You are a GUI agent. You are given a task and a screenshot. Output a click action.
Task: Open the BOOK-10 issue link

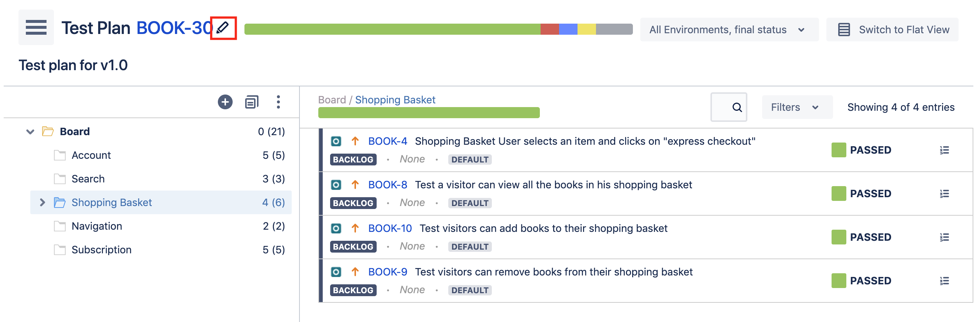point(390,228)
